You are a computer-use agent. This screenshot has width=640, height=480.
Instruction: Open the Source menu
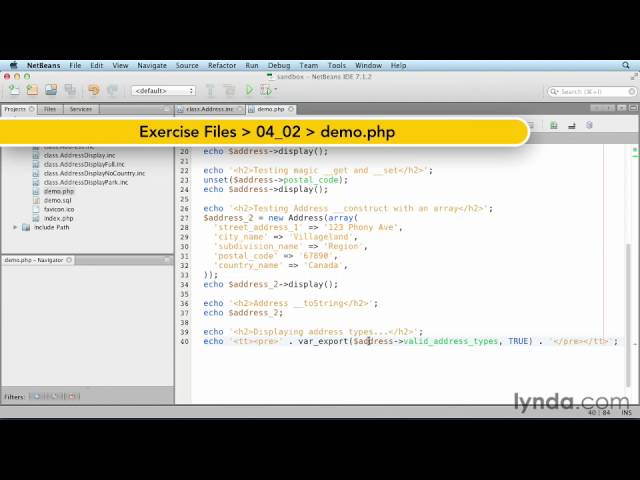tap(187, 65)
